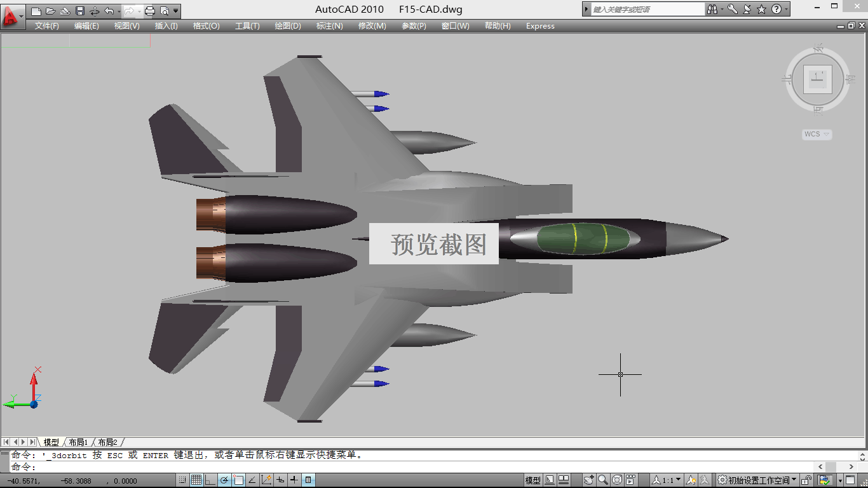This screenshot has width=868, height=488.
Task: Toggle Ortho Mode in status bar
Action: [210, 480]
